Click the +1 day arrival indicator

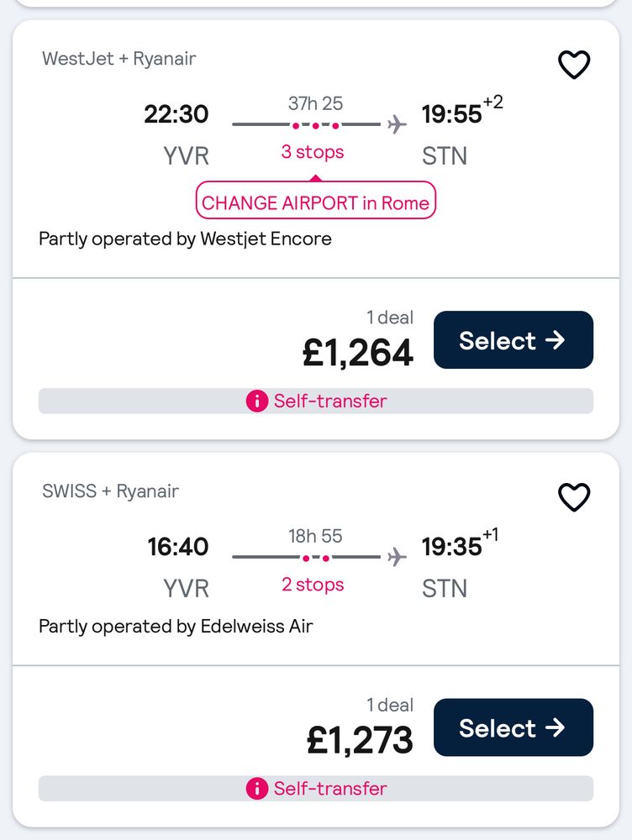click(x=491, y=535)
